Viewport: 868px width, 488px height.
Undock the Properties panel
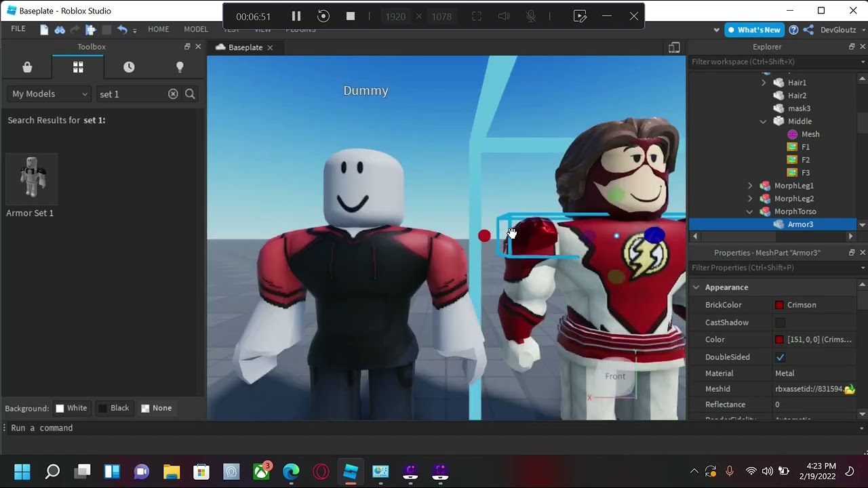(852, 252)
